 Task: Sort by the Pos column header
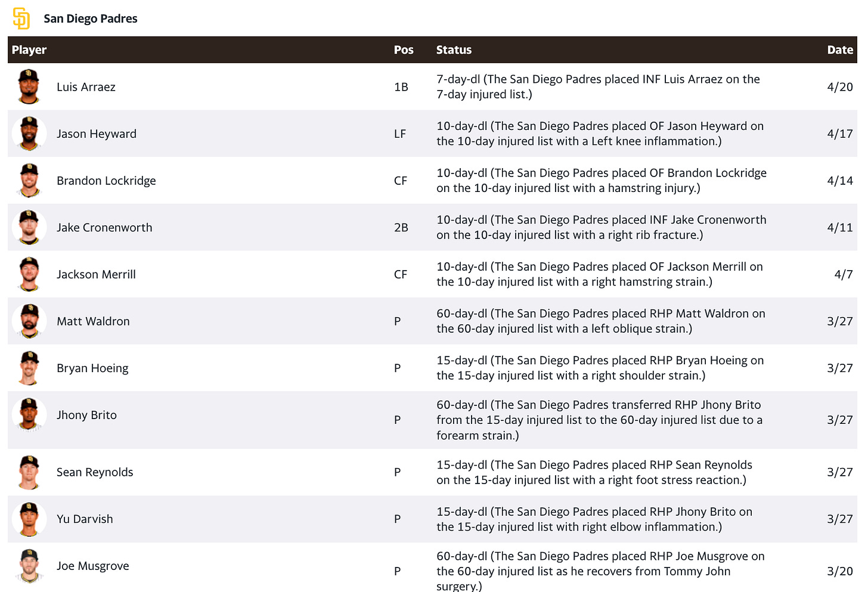404,50
